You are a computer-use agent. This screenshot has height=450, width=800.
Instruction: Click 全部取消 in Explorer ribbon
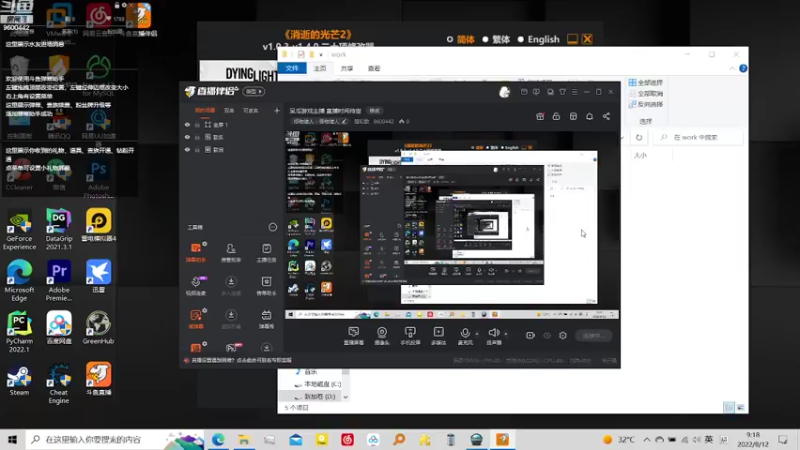(645, 93)
